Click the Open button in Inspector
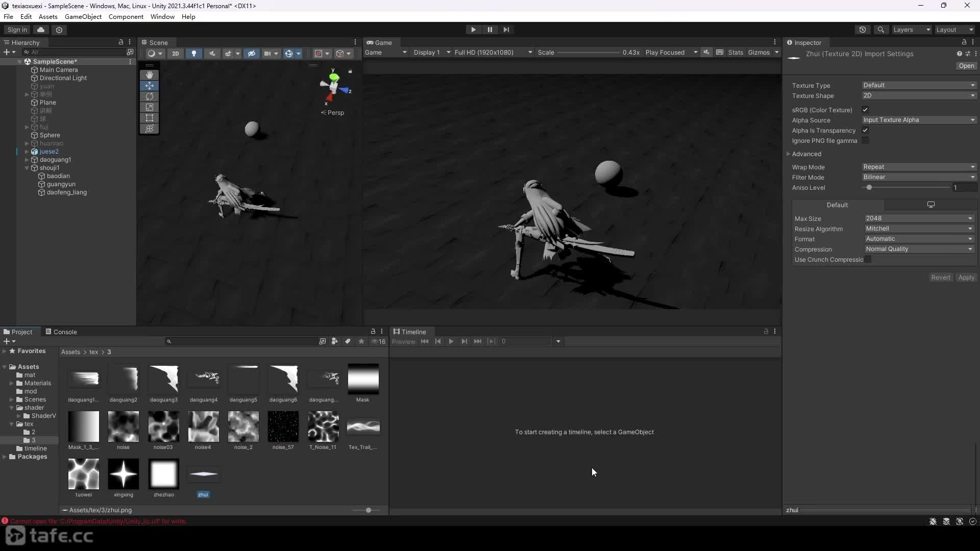The height and width of the screenshot is (551, 980). [x=966, y=66]
